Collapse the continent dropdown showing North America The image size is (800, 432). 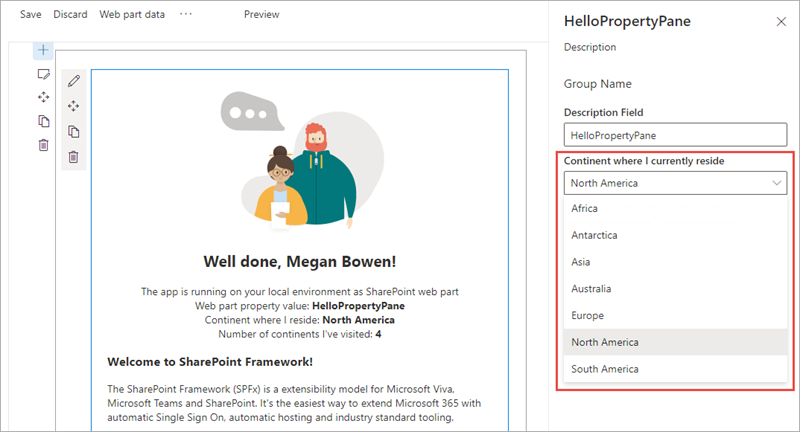675,183
